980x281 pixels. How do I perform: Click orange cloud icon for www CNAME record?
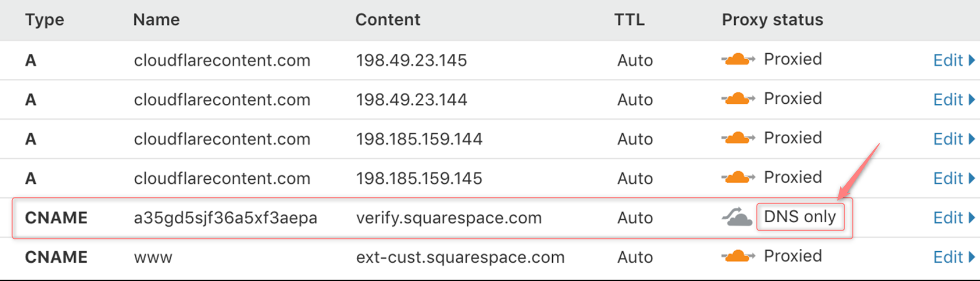(x=738, y=256)
